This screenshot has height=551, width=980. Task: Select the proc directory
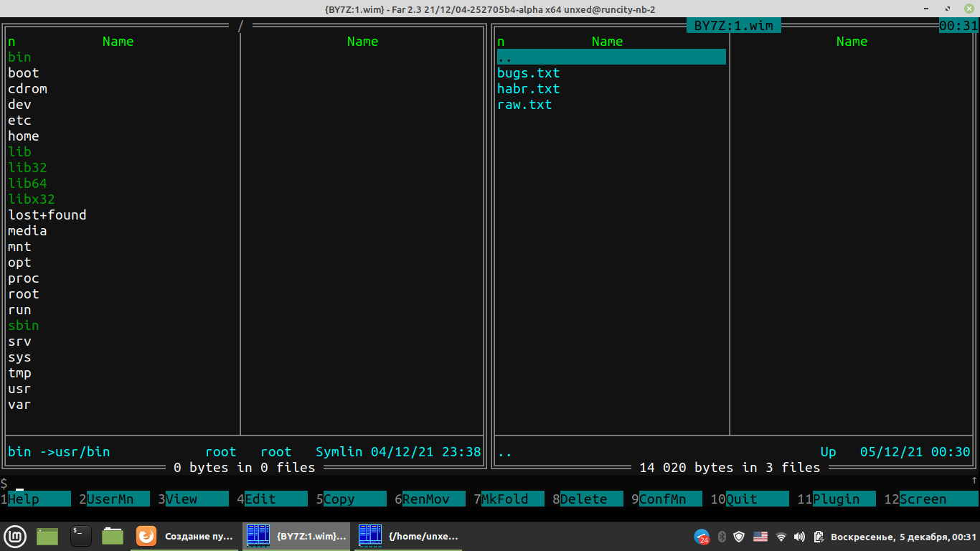(x=24, y=278)
